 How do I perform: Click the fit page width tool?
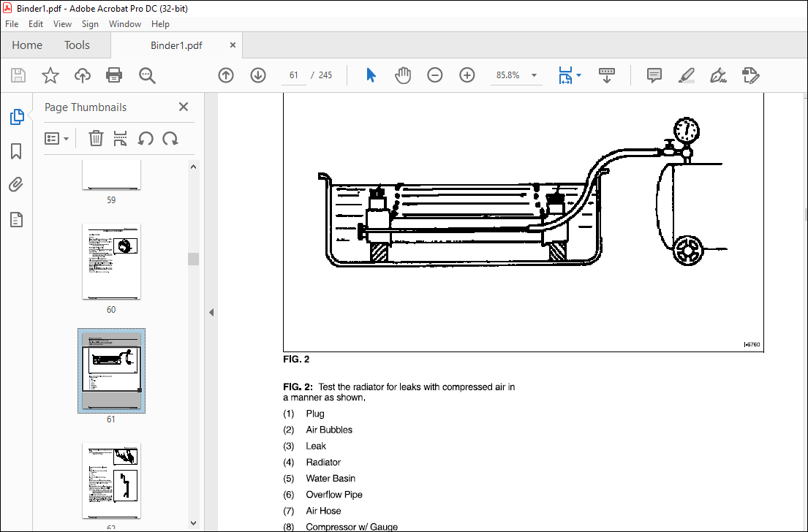(x=566, y=75)
